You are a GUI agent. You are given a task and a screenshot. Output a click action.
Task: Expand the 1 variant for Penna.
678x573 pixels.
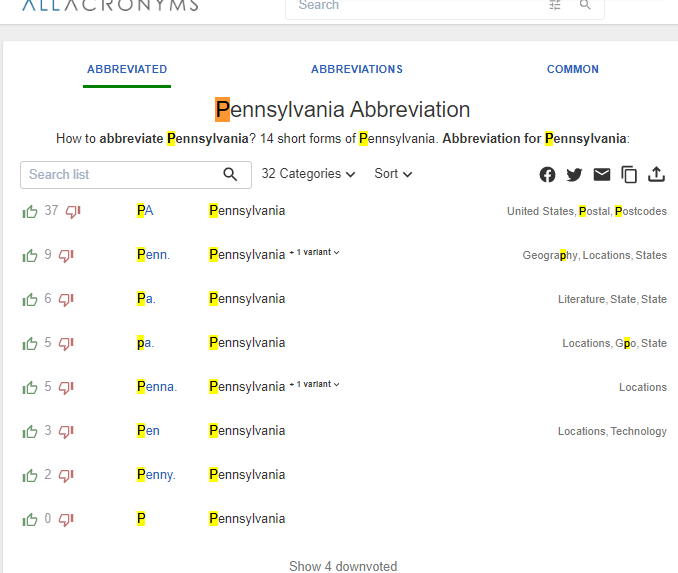pyautogui.click(x=315, y=384)
